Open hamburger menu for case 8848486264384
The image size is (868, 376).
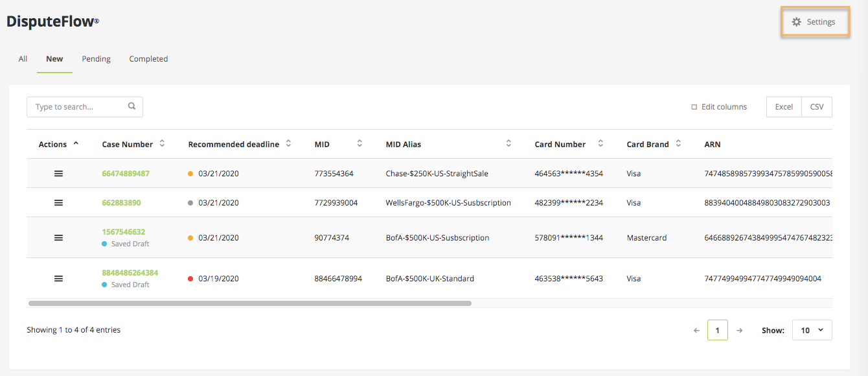click(58, 279)
